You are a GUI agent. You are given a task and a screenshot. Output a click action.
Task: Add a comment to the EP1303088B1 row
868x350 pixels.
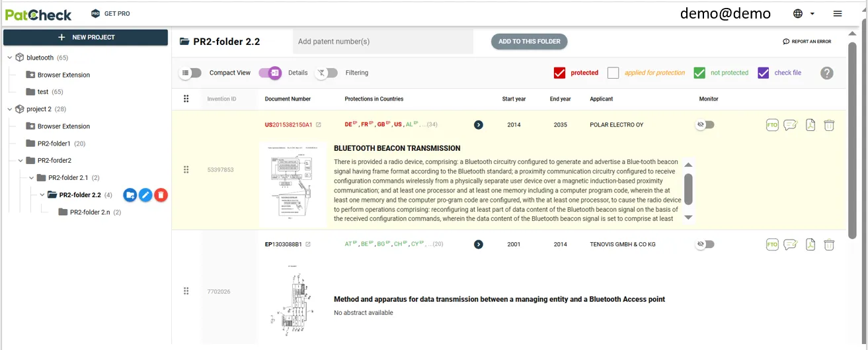(790, 245)
